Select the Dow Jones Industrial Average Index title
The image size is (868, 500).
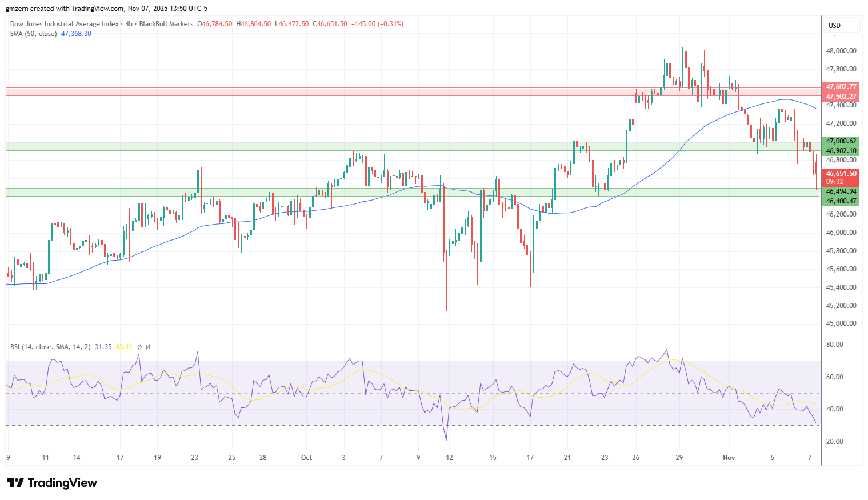coord(64,24)
